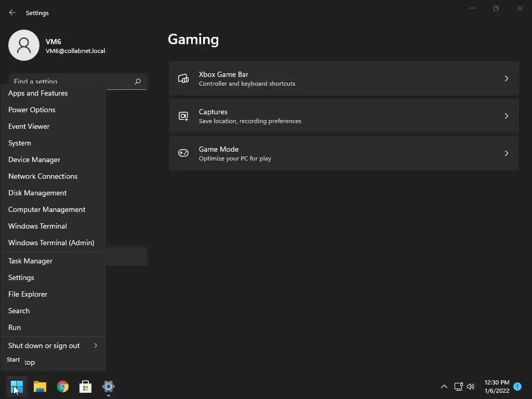Click the Captures screen-record icon
532x399 pixels.
pos(183,116)
